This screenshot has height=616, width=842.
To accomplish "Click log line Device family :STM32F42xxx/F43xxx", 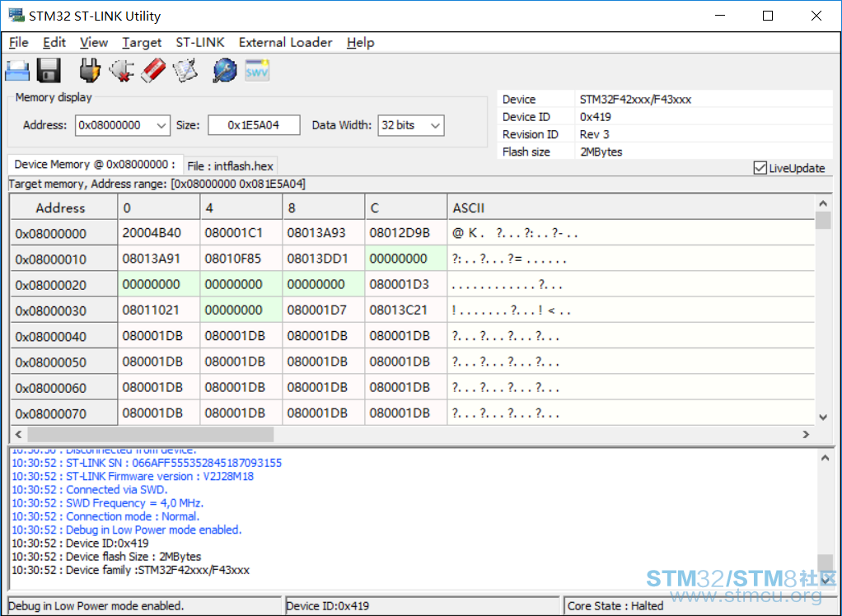I will (130, 570).
